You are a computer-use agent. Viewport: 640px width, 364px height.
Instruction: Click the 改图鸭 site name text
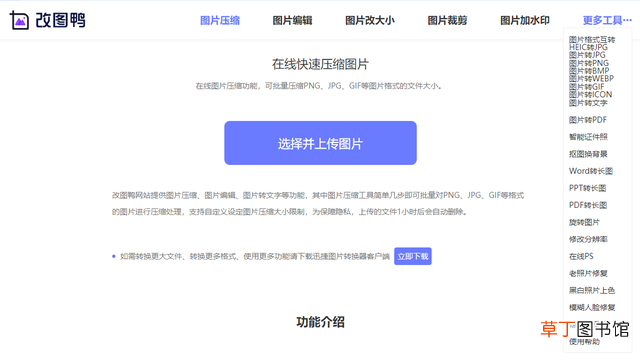point(60,20)
